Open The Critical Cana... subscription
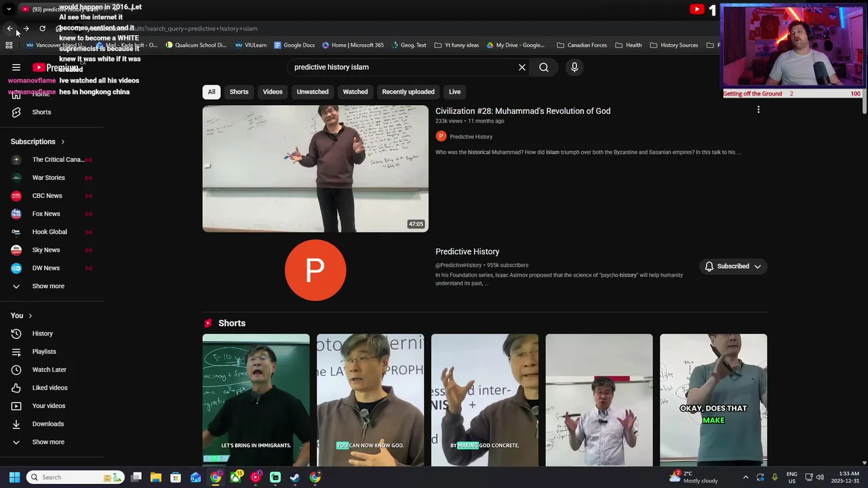Viewport: 868px width, 488px height. tap(53, 159)
